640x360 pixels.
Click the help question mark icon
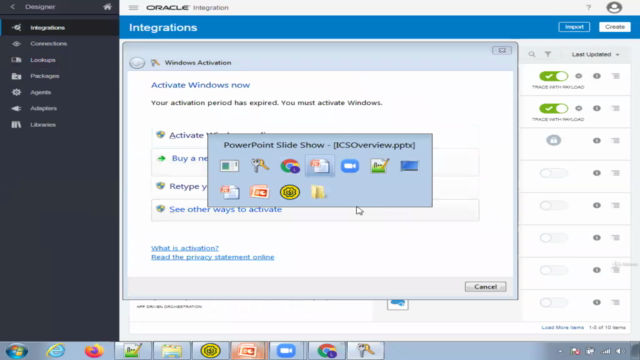[589, 7]
